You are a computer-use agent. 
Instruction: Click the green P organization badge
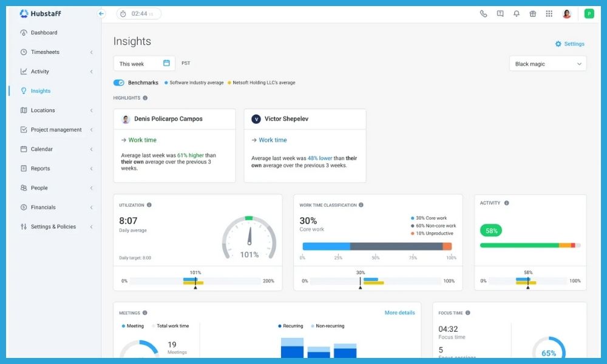point(589,14)
